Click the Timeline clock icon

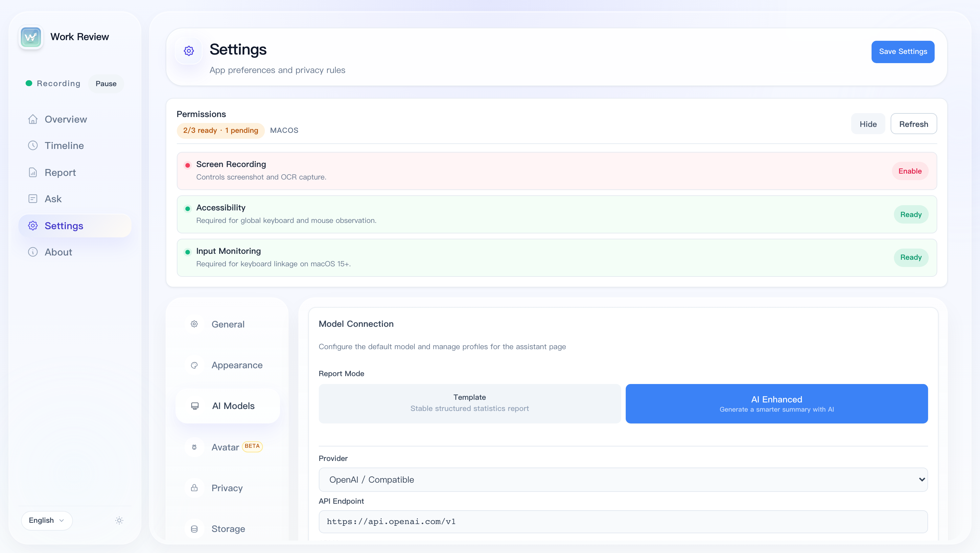pos(33,146)
